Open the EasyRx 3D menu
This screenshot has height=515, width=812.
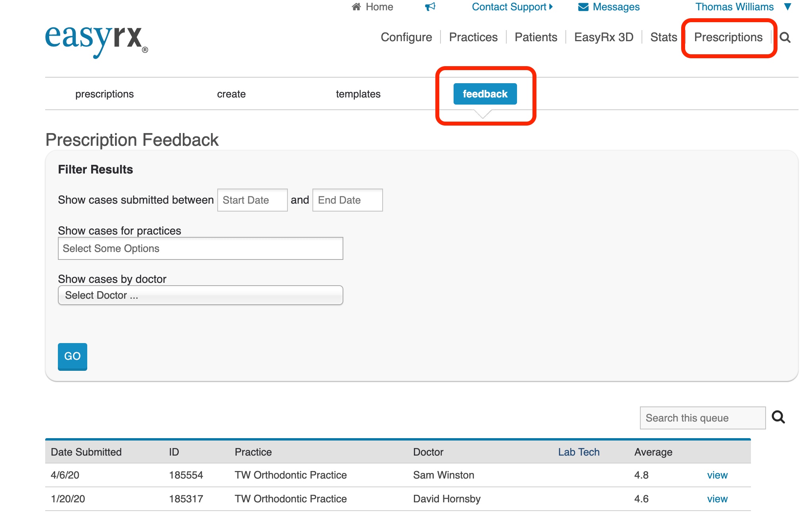click(603, 37)
